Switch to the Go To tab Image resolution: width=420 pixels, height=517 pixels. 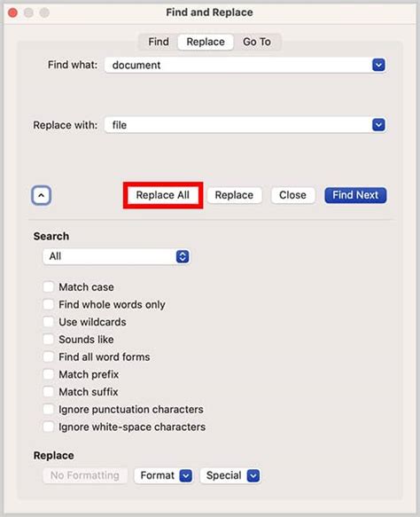pyautogui.click(x=257, y=42)
